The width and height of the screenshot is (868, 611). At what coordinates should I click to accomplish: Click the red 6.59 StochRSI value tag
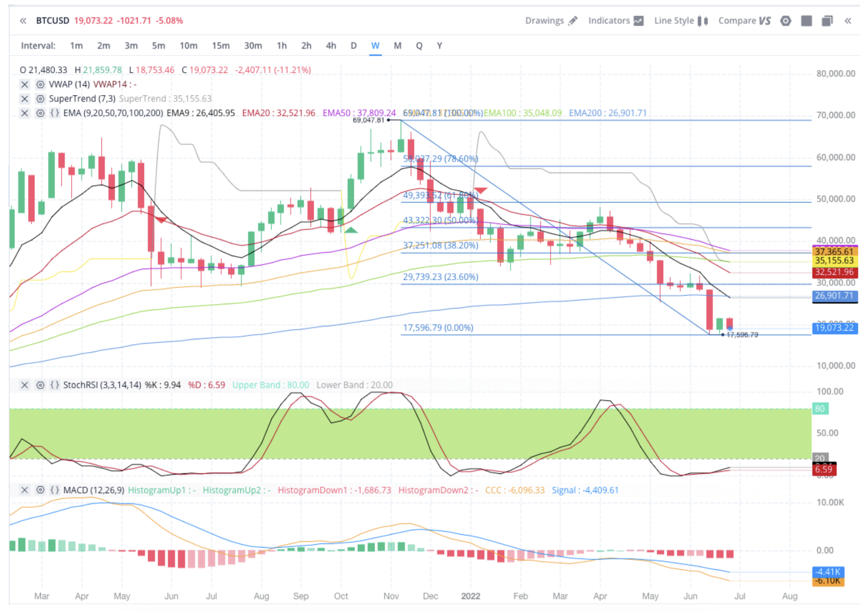point(824,469)
